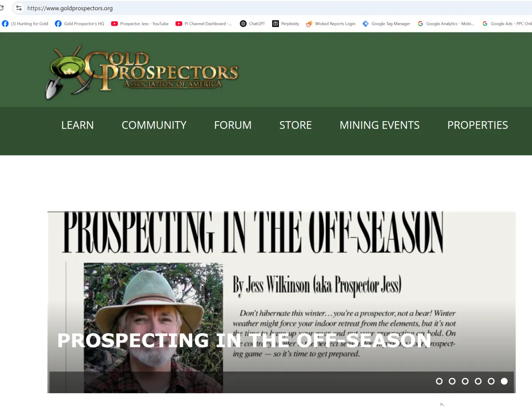Open the STORE navigation item
532x406 pixels.
[x=295, y=125]
